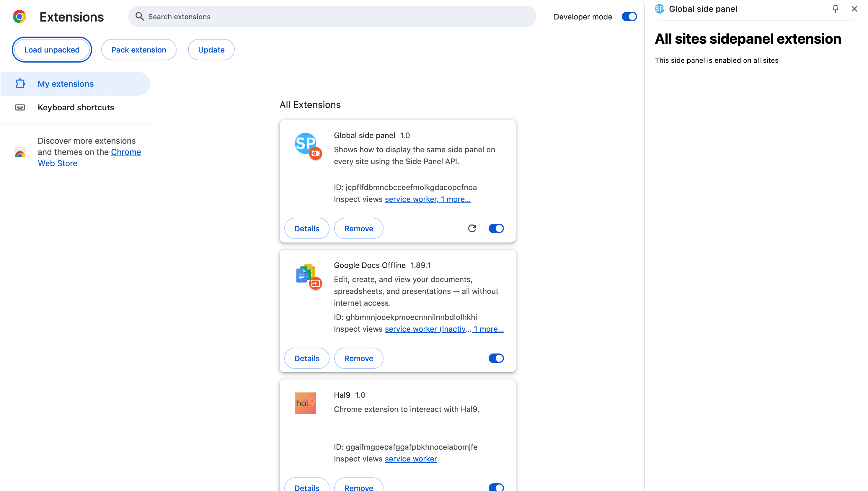Viewport: 868px width, 491px height.
Task: Pin the Global side panel
Action: pyautogui.click(x=835, y=9)
